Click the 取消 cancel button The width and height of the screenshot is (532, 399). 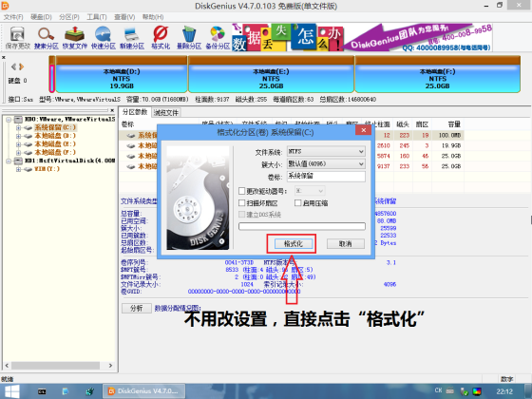[x=346, y=243]
